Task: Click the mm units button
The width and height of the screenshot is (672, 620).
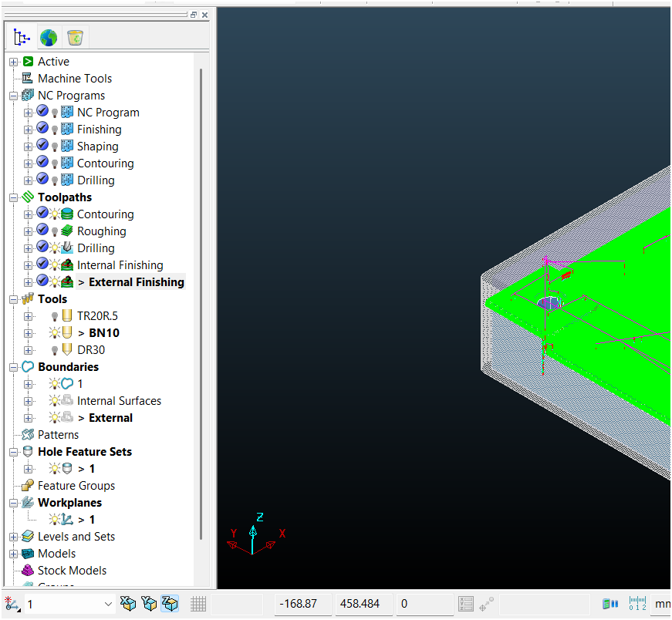Action: (662, 604)
